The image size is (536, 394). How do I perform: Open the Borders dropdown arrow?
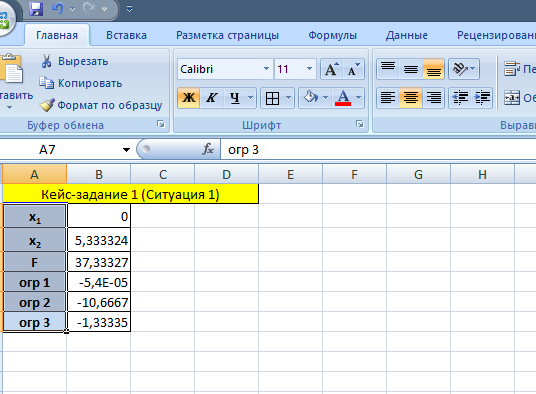289,98
